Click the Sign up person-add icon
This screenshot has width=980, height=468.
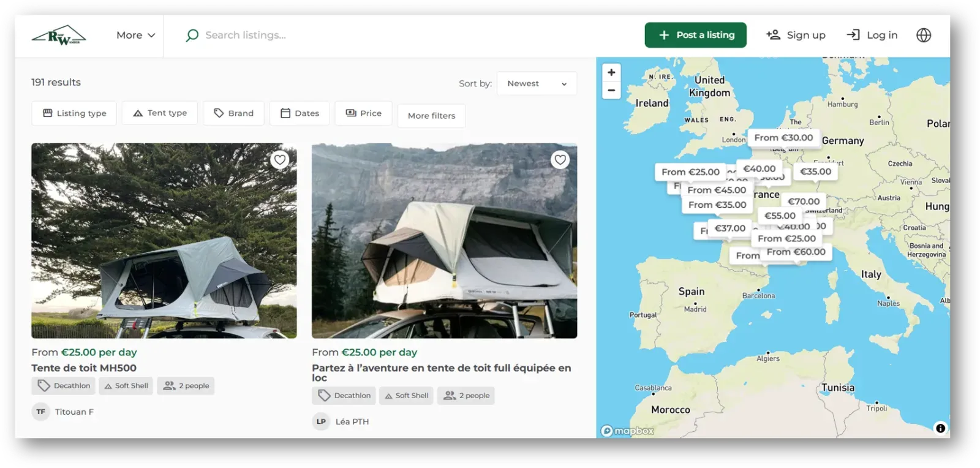pos(773,35)
